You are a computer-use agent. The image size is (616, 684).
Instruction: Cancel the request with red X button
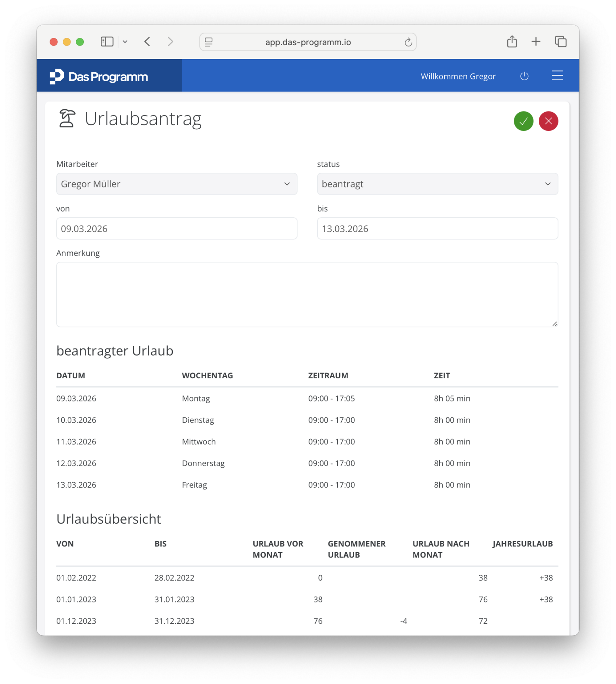tap(548, 121)
